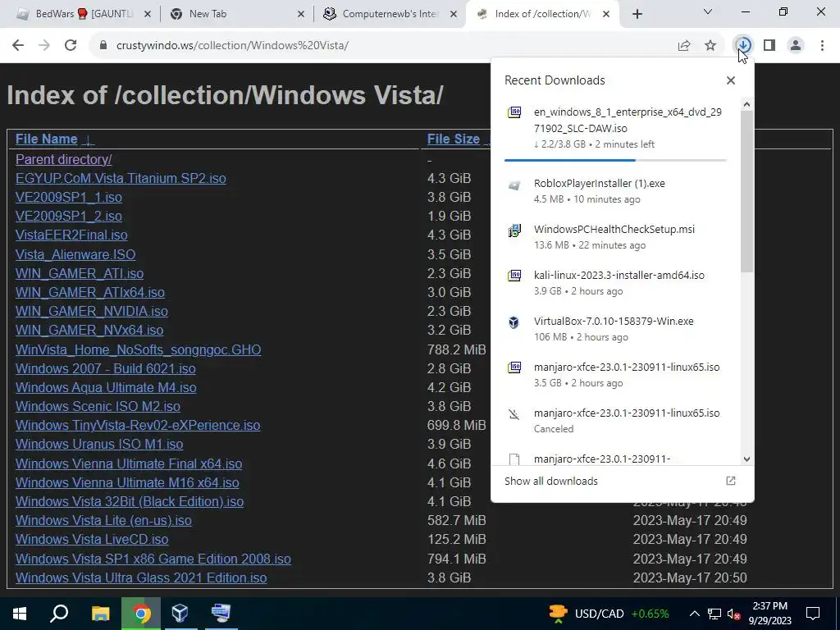Click the share page icon in address bar

click(683, 46)
